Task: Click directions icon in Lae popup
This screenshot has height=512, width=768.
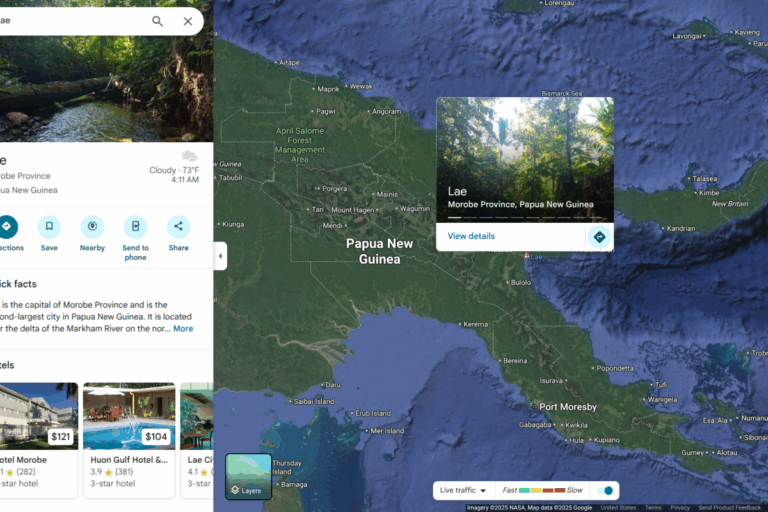Action: coord(600,237)
